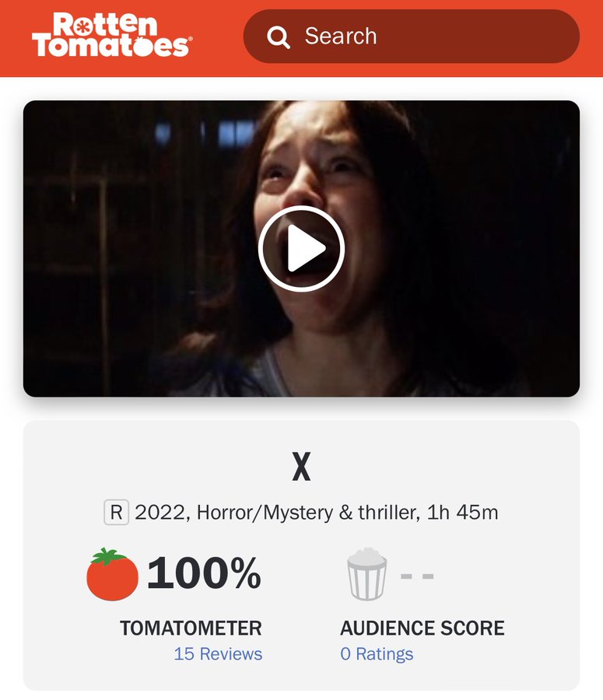Select the gray popcorn bucket icon
Screen dimensions: 603x700
(x=366, y=574)
